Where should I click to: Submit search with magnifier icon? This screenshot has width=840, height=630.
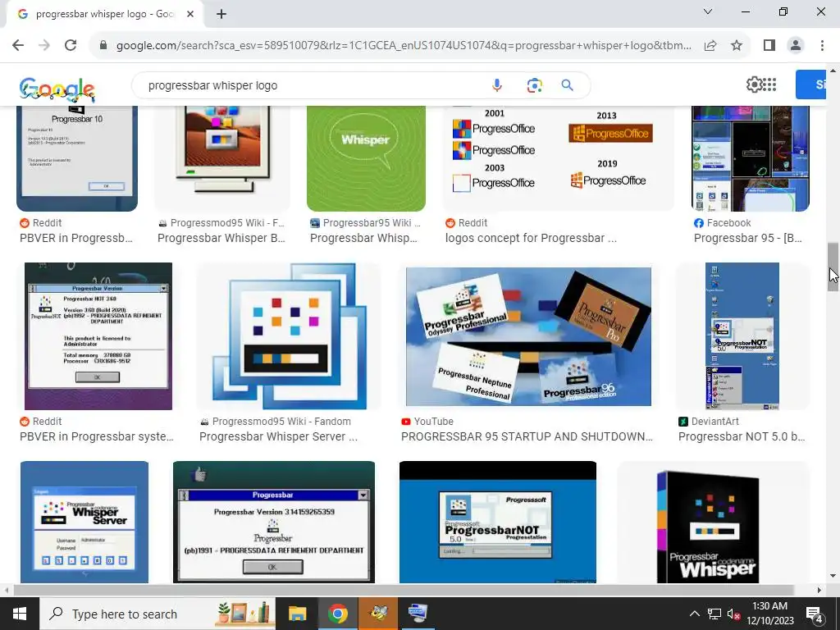click(568, 85)
